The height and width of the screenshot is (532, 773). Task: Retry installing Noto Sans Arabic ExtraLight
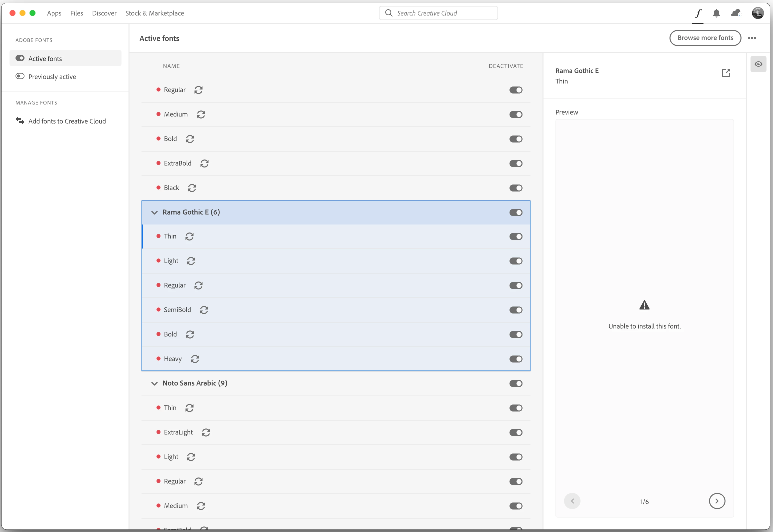point(206,432)
